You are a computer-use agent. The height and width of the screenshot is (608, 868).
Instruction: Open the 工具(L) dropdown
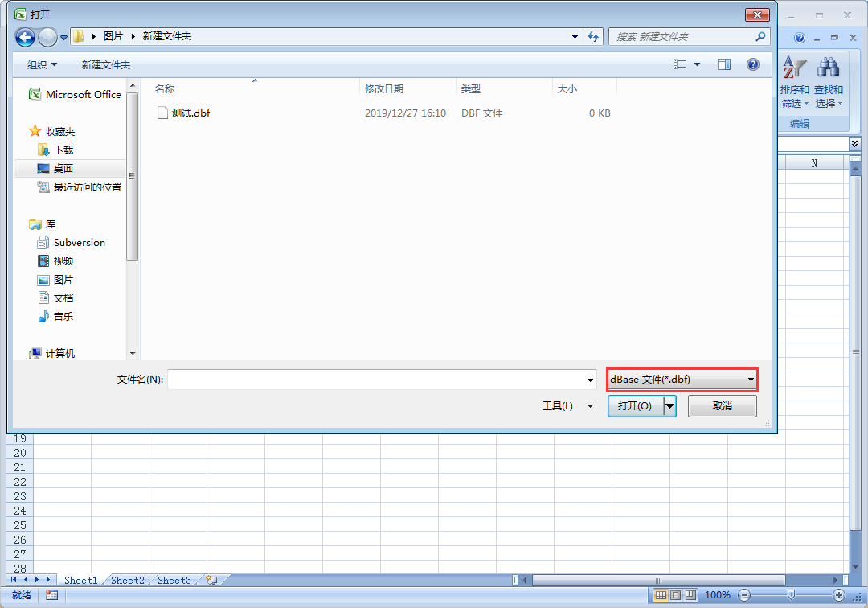click(567, 406)
